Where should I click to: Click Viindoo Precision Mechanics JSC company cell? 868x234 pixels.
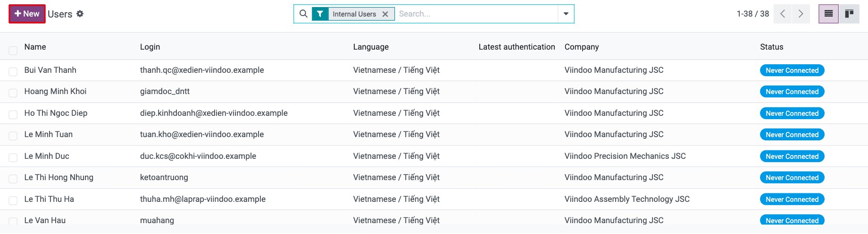coord(625,156)
